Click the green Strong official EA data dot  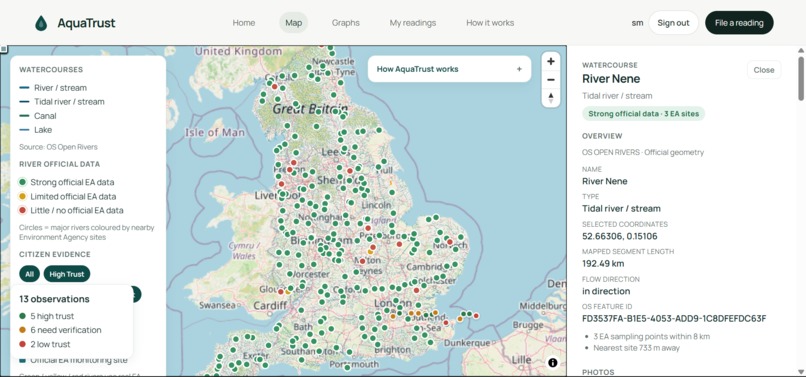(22, 182)
